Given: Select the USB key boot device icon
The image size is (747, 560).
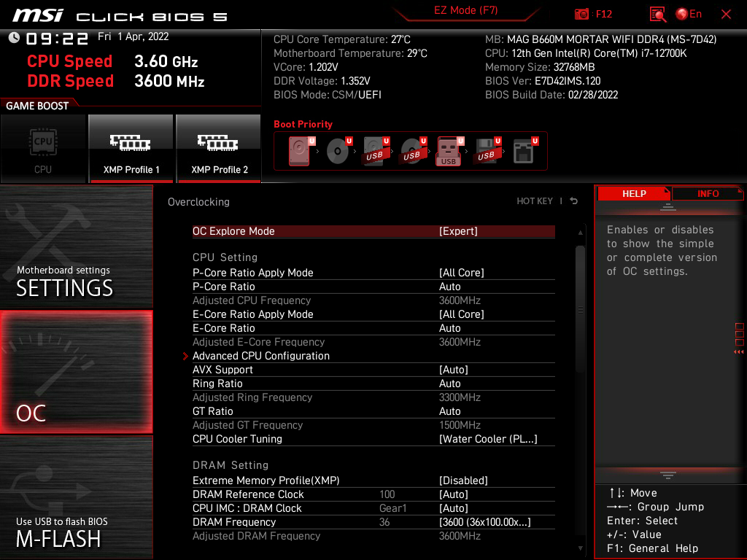Looking at the screenshot, I should click(x=449, y=151).
